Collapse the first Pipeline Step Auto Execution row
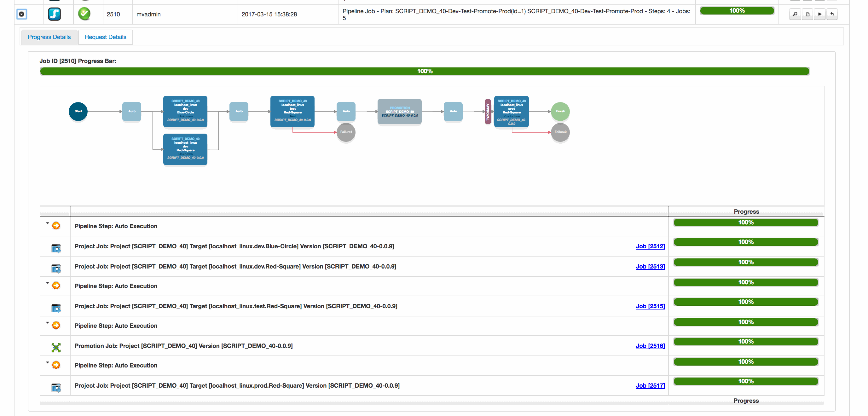 (x=48, y=223)
